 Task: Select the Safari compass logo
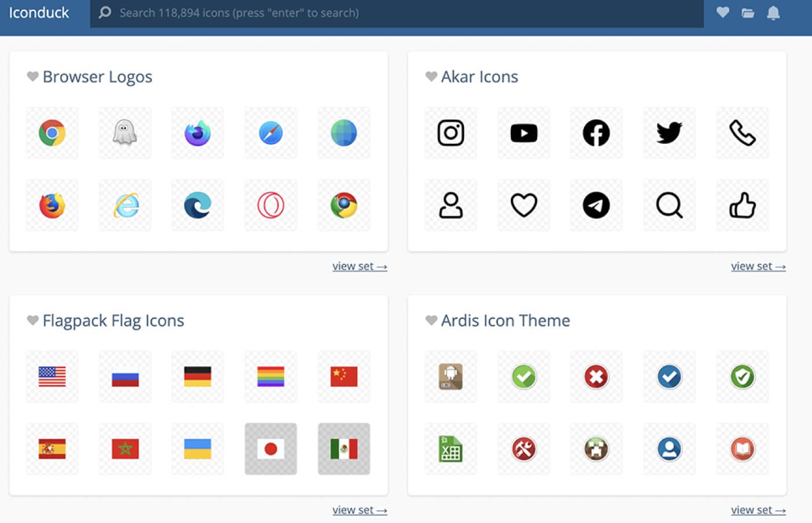tap(271, 133)
